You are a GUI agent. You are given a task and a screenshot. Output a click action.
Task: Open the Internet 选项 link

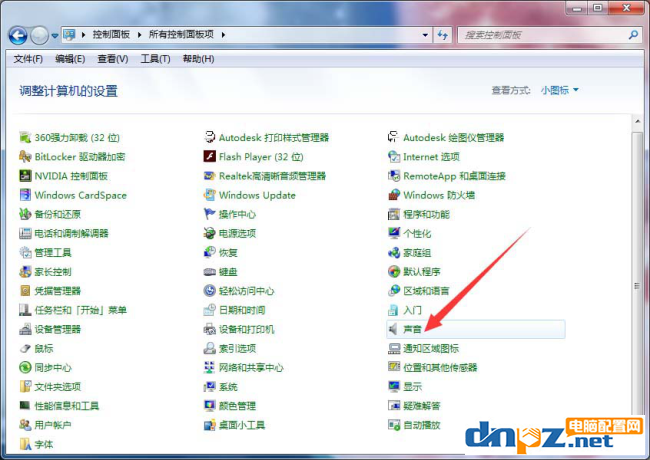click(x=432, y=157)
